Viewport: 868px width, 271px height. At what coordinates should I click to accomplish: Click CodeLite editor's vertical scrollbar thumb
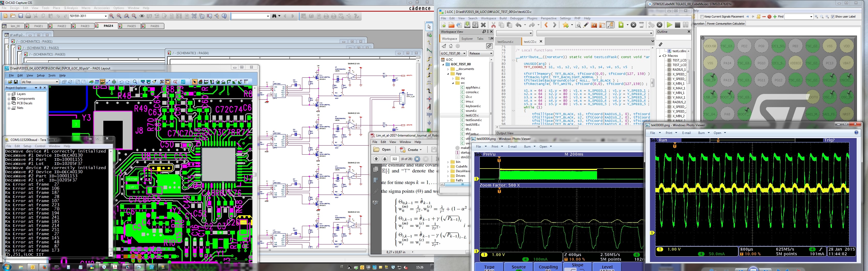tap(652, 83)
